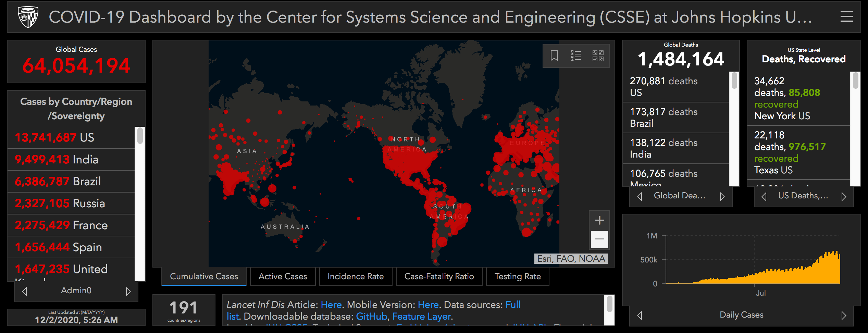Image resolution: width=868 pixels, height=333 pixels.
Task: Click left arrow beside Daily Cases chart
Action: (640, 315)
